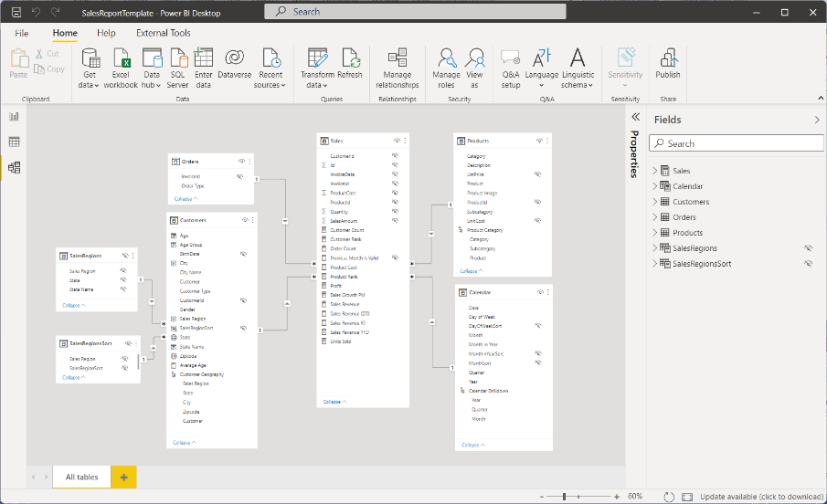Import from Excel workbook
This screenshot has height=504, width=827.
(121, 68)
